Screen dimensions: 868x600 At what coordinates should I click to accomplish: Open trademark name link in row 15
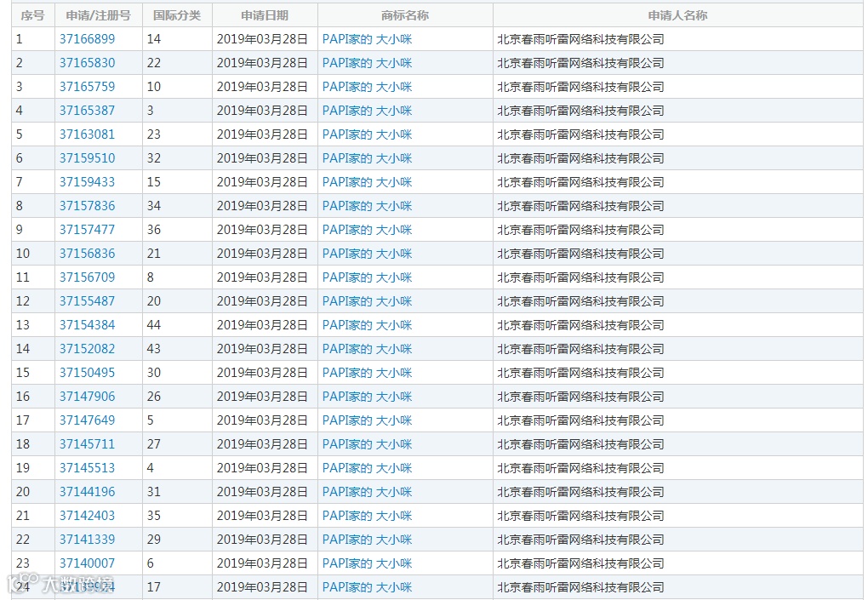pos(367,373)
